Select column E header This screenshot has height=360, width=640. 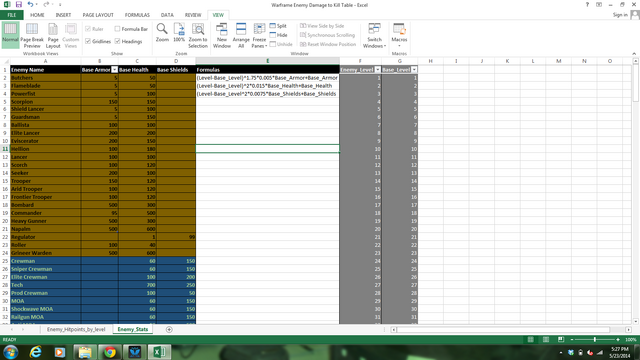(267, 61)
